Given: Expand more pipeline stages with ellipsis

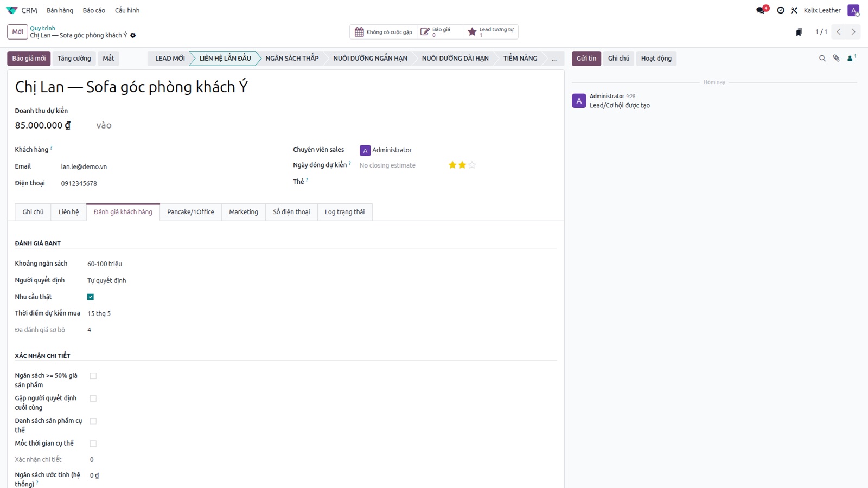Looking at the screenshot, I should pyautogui.click(x=554, y=59).
